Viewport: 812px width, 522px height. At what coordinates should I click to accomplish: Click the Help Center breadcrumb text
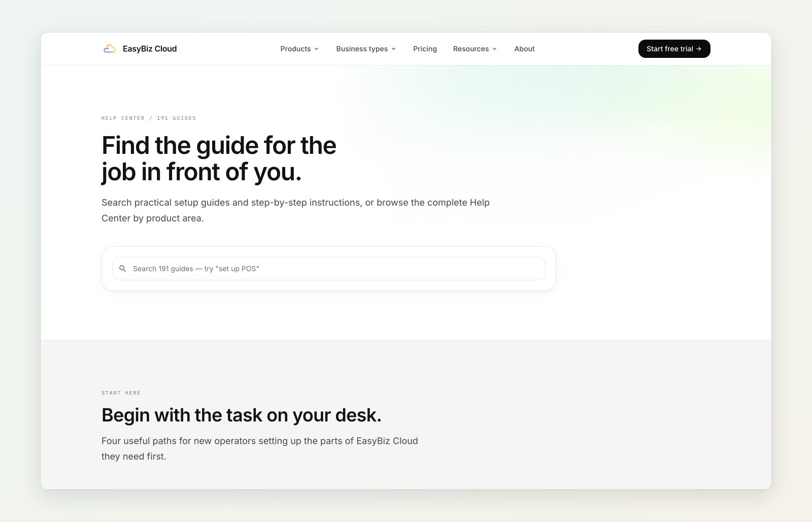(123, 118)
